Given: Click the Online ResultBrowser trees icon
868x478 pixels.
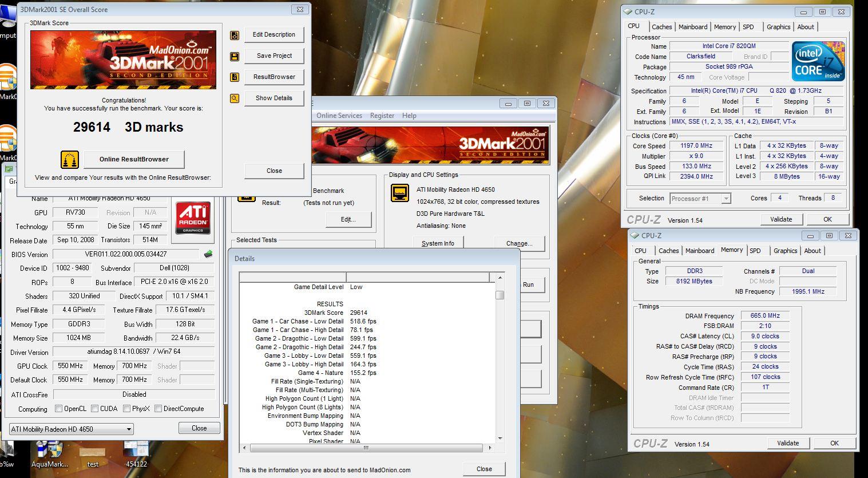Looking at the screenshot, I should point(70,159).
